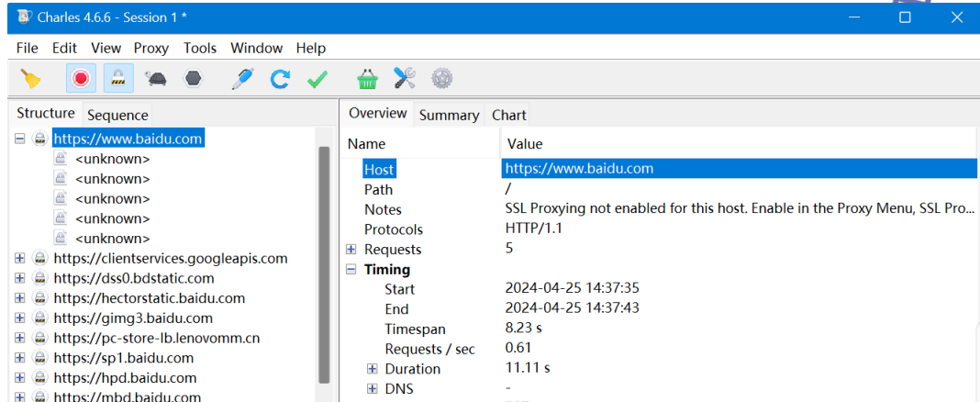This screenshot has height=402, width=980.
Task: Click lock icon beside sp1.baidu.com
Action: [40, 358]
